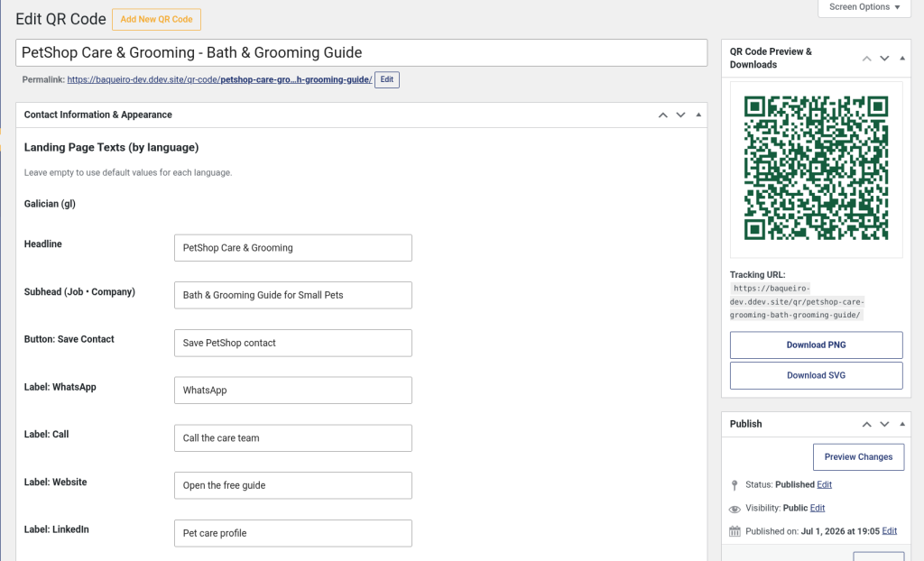Collapse the Contact Information & Appearance panel
The height and width of the screenshot is (561, 924).
[x=698, y=115]
